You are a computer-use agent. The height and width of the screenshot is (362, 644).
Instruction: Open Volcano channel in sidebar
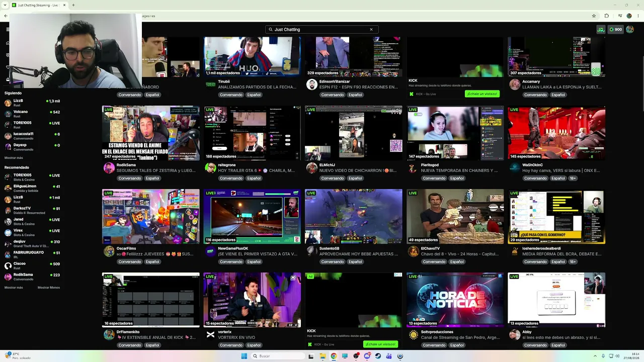click(x=32, y=113)
